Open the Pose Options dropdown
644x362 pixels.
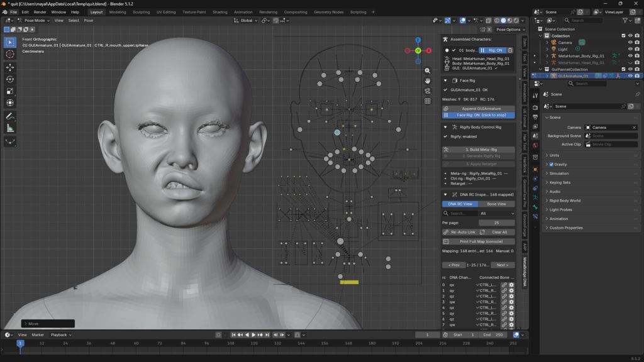(x=511, y=30)
